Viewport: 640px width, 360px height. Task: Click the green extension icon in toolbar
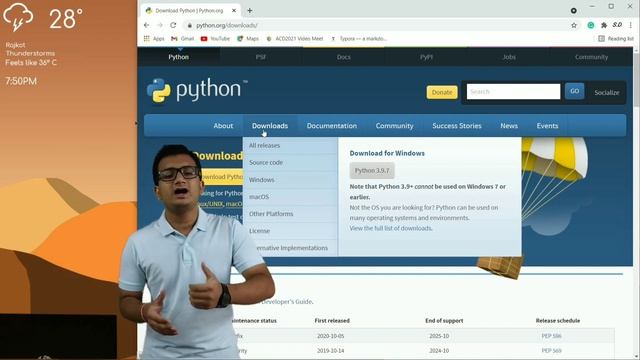click(x=591, y=25)
